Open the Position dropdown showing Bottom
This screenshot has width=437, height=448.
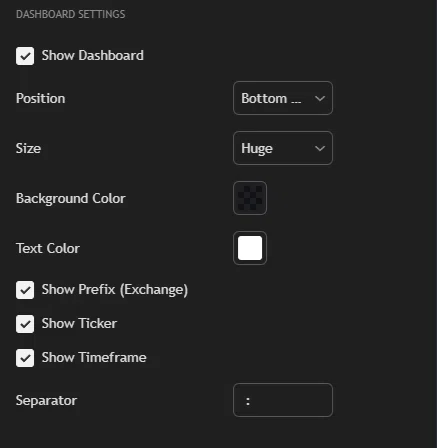pyautogui.click(x=283, y=98)
